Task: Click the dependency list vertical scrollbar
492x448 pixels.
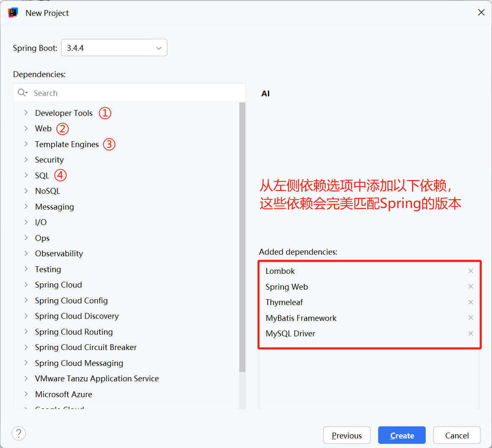Action: [242, 237]
